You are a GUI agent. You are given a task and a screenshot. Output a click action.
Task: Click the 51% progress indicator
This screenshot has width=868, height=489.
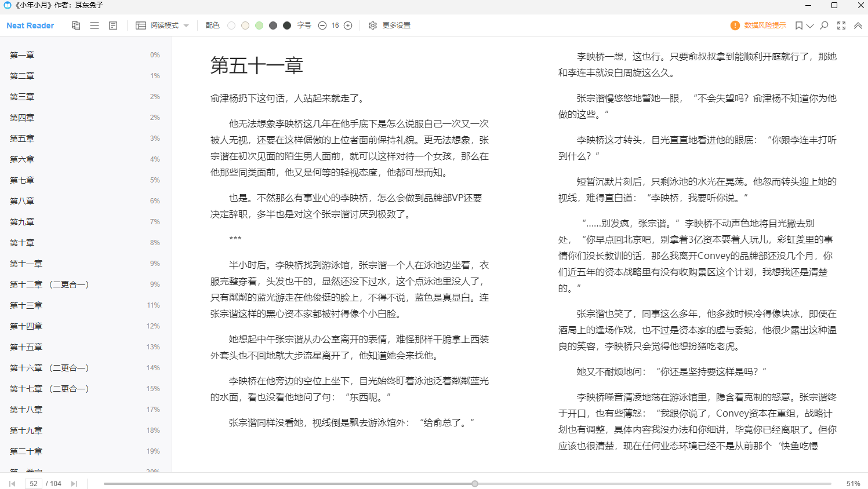pos(853,484)
